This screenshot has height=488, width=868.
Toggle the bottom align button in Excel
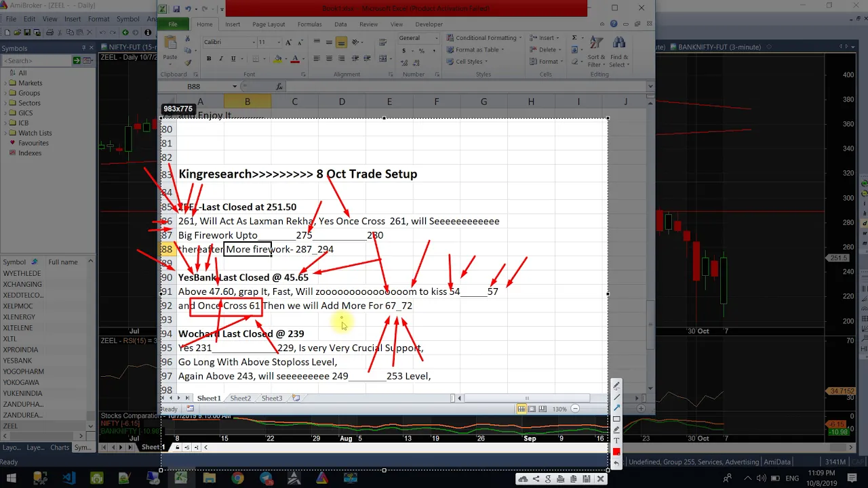(341, 42)
